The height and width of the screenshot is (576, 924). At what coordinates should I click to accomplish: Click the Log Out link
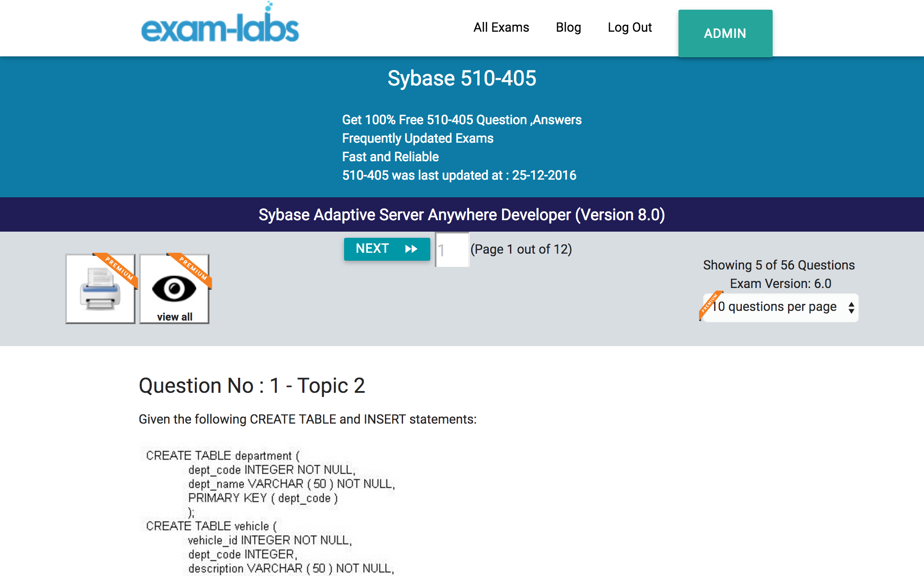coord(630,27)
